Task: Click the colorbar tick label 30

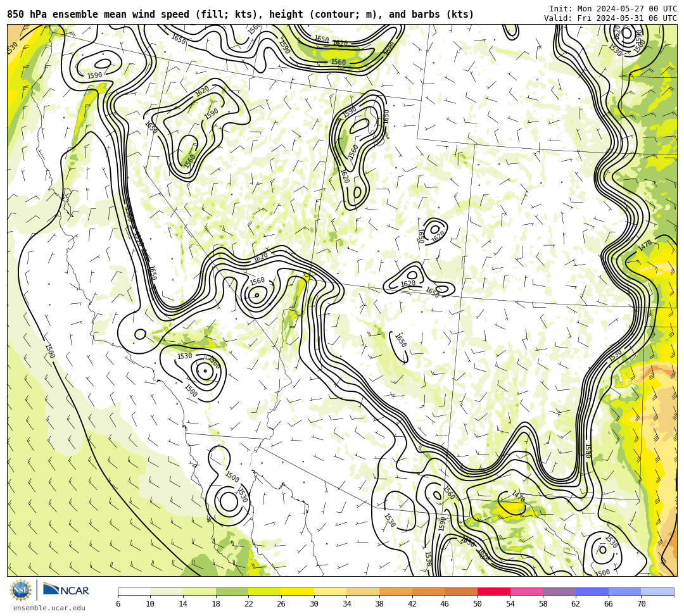Action: (x=314, y=604)
